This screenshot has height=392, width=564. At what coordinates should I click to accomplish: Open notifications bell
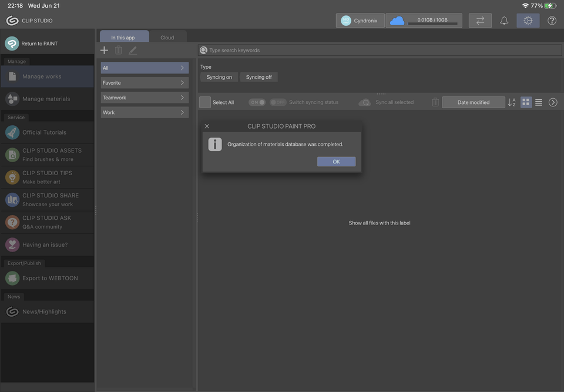504,21
